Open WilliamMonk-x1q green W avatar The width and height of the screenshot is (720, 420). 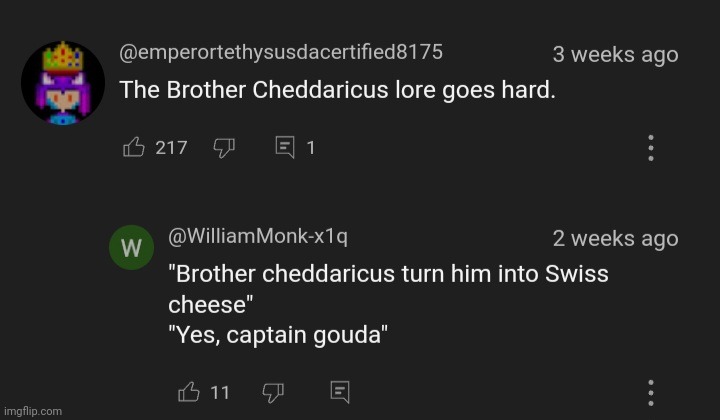pos(130,247)
